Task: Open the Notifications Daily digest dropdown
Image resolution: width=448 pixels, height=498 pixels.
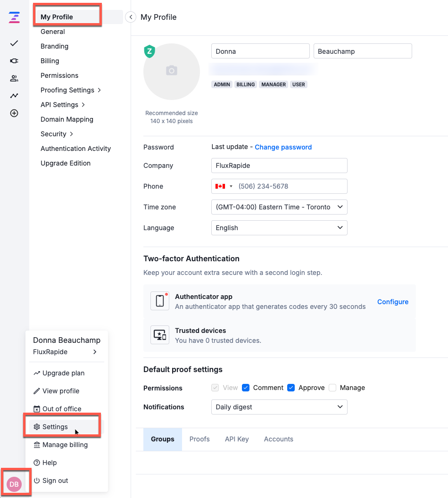Action: click(279, 407)
